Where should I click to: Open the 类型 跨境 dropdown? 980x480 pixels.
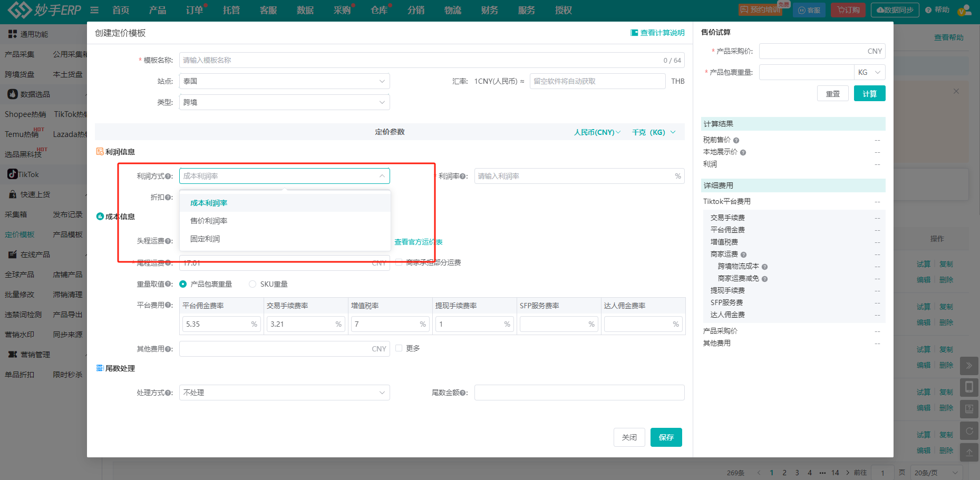285,102
